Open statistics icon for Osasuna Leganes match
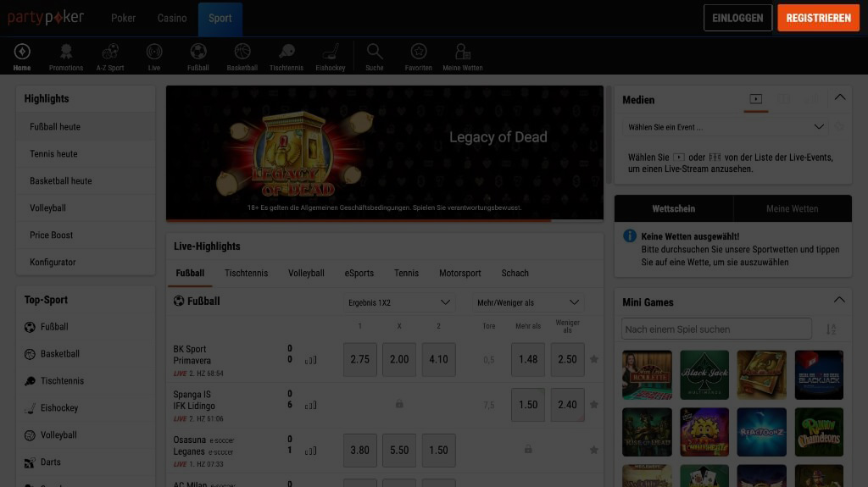The height and width of the screenshot is (487, 868). click(310, 451)
